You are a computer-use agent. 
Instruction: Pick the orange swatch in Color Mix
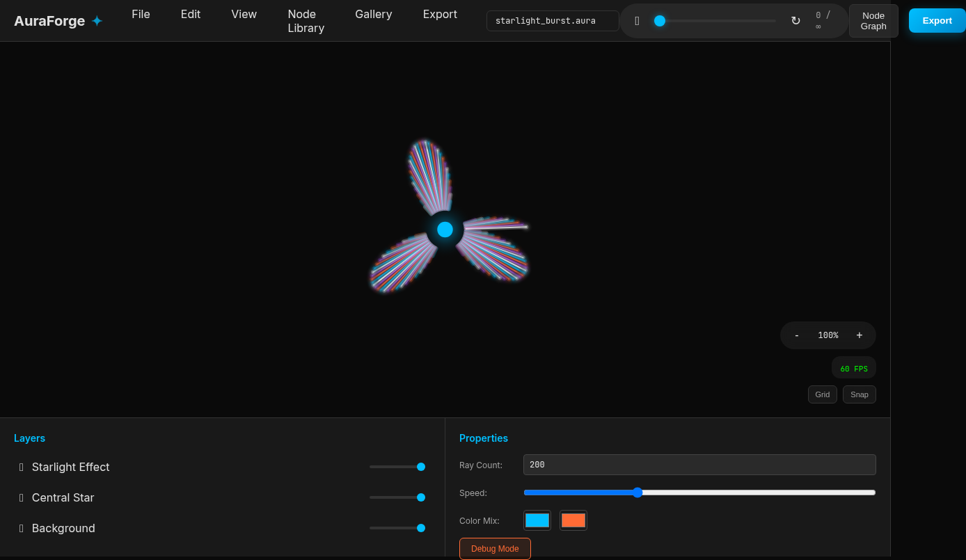coord(573,520)
